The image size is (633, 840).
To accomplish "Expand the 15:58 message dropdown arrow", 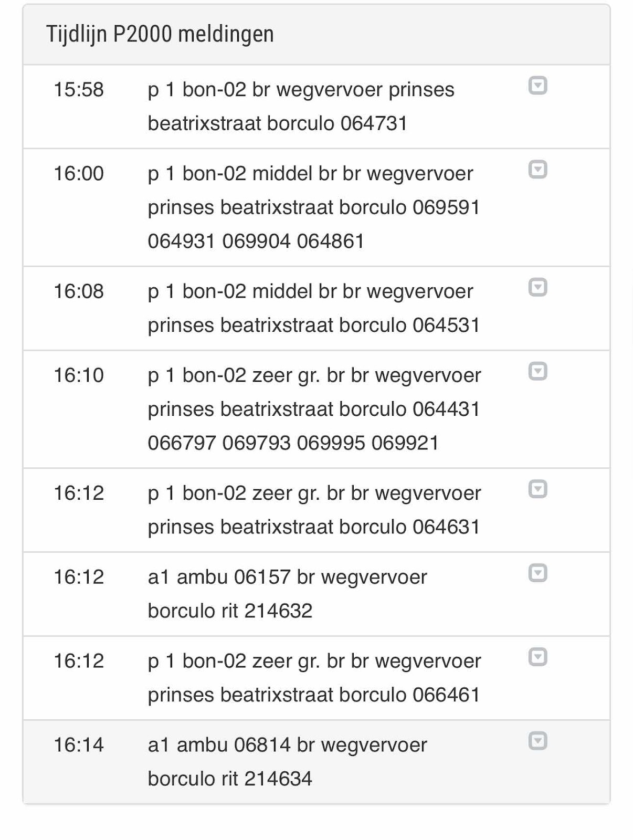I will point(537,85).
